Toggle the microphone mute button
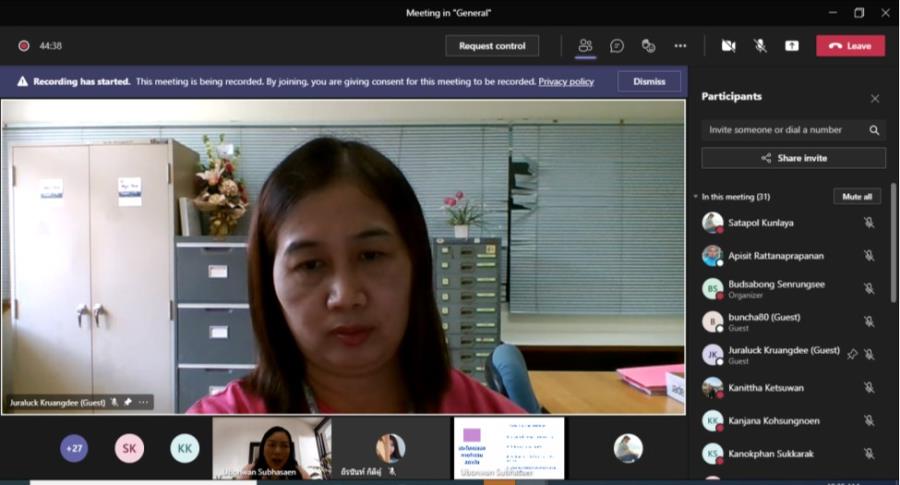This screenshot has height=485, width=900. [x=760, y=46]
